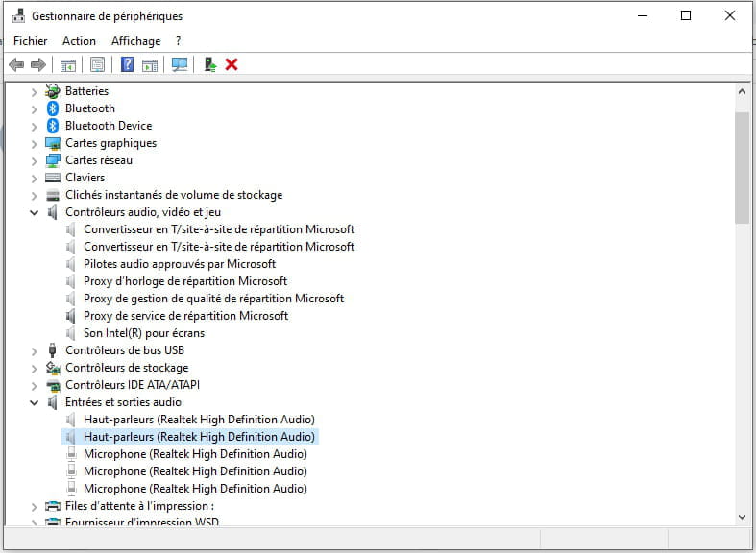The width and height of the screenshot is (756, 553).
Task: Click the Contrôleurs de bus USB icon
Action: point(53,350)
